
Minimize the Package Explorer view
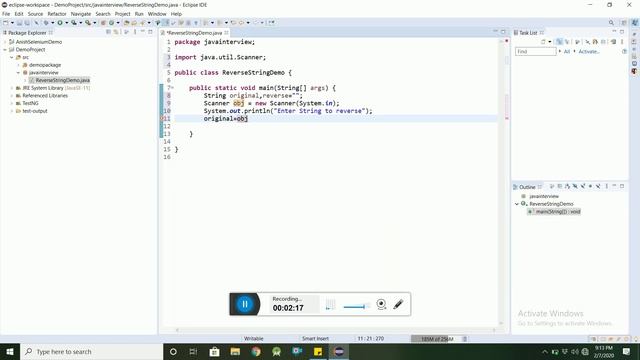click(142, 31)
